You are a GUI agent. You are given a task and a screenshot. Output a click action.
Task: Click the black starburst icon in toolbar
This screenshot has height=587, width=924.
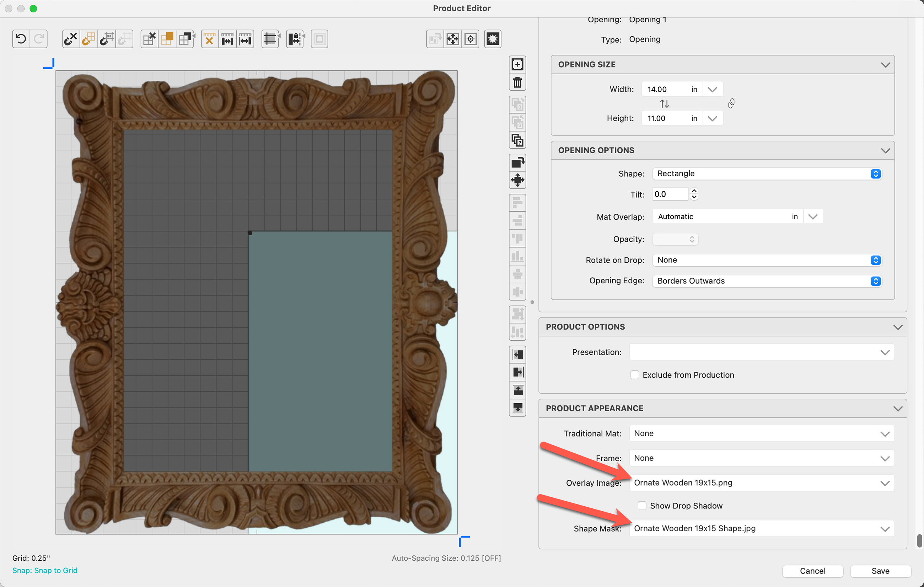point(492,39)
